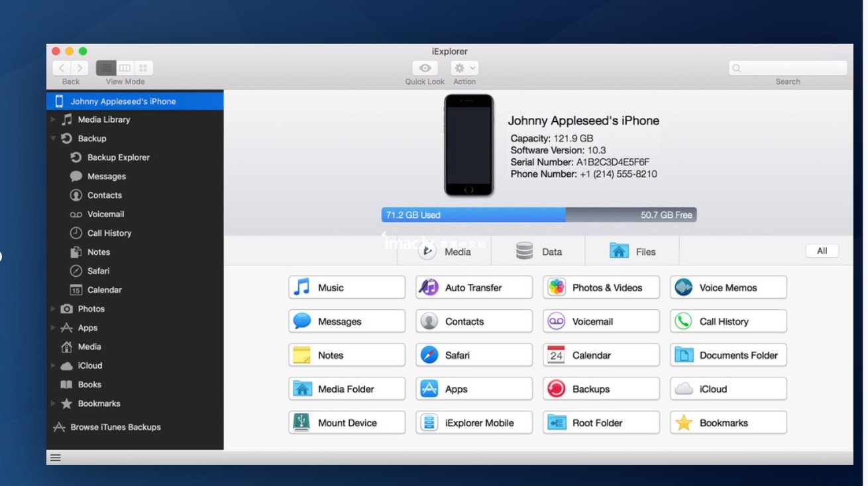The width and height of the screenshot is (868, 486).
Task: Click the Mount Device USB icon
Action: point(302,423)
